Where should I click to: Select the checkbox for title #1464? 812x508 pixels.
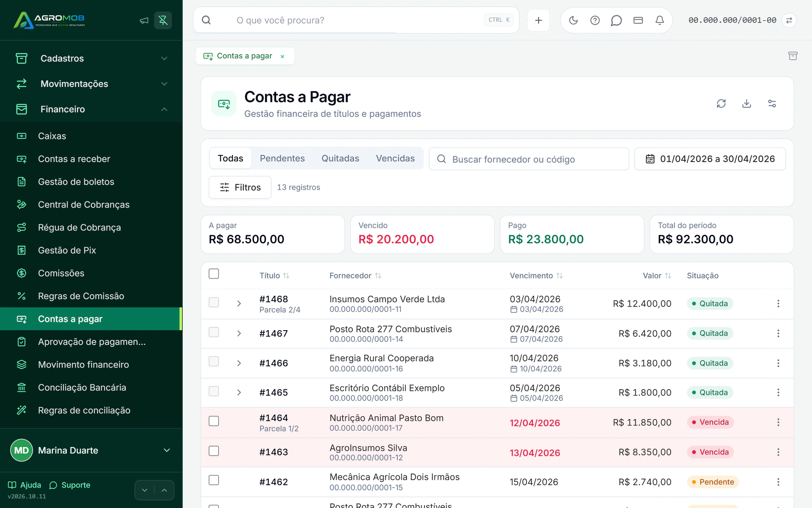(214, 421)
